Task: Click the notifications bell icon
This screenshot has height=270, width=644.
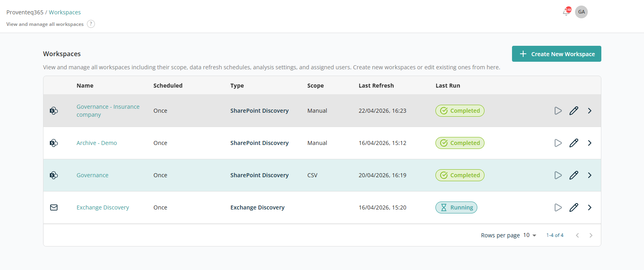Action: click(566, 12)
